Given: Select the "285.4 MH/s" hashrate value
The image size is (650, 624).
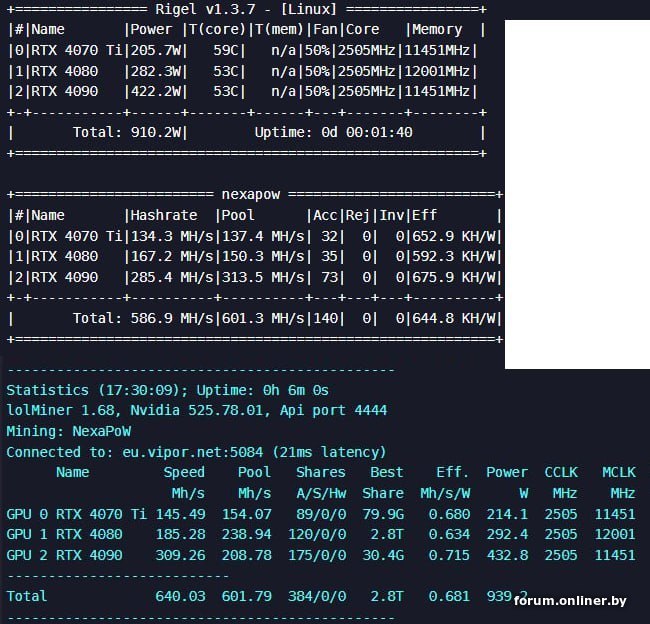Looking at the screenshot, I should 172,277.
